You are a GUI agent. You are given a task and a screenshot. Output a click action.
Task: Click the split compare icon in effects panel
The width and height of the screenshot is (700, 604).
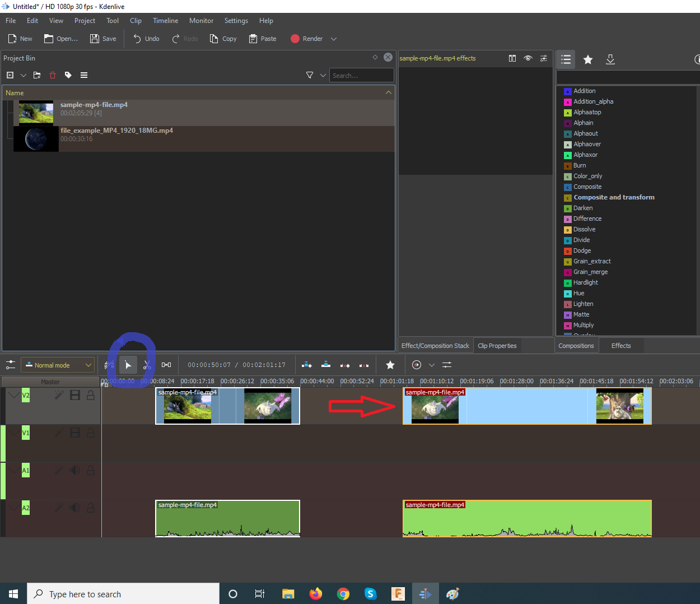[x=512, y=58]
